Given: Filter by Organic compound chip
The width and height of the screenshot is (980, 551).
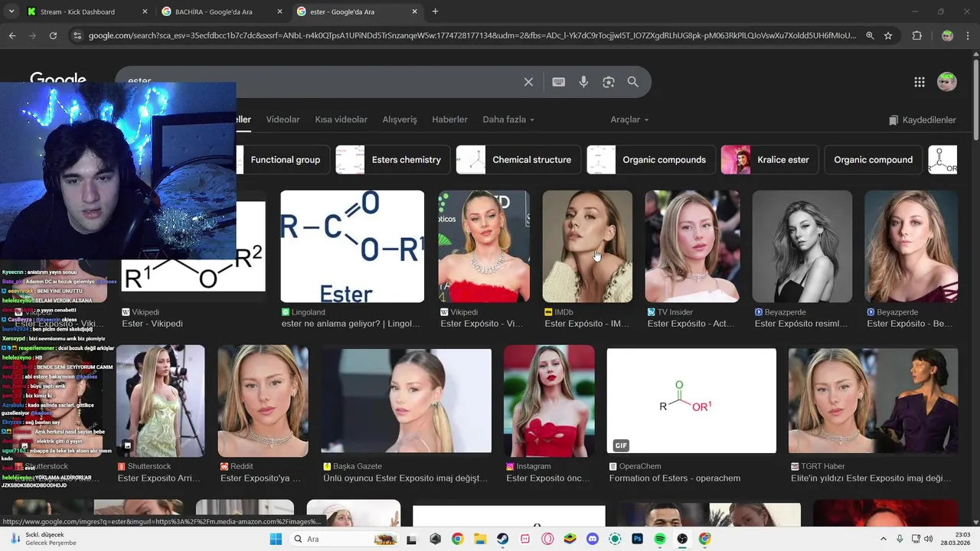Looking at the screenshot, I should [873, 160].
